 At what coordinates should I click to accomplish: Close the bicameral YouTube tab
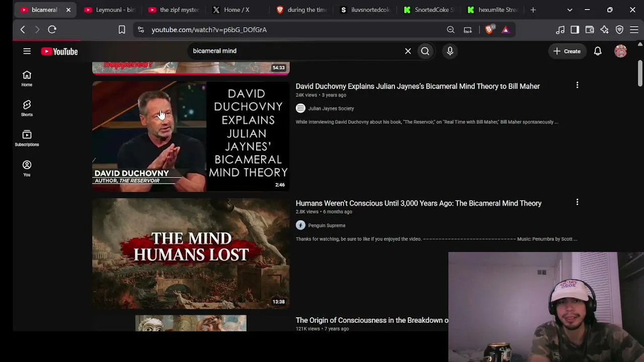68,10
